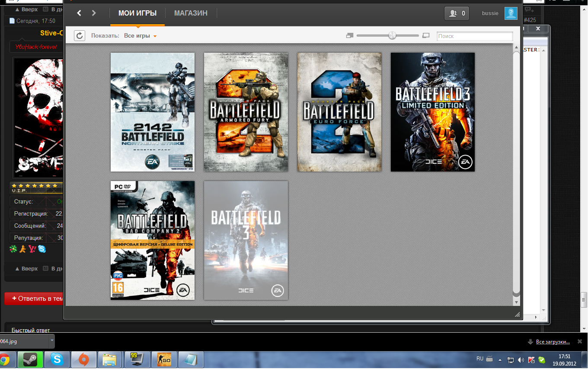Refresh the Origin game library
The height and width of the screenshot is (369, 588).
[80, 36]
